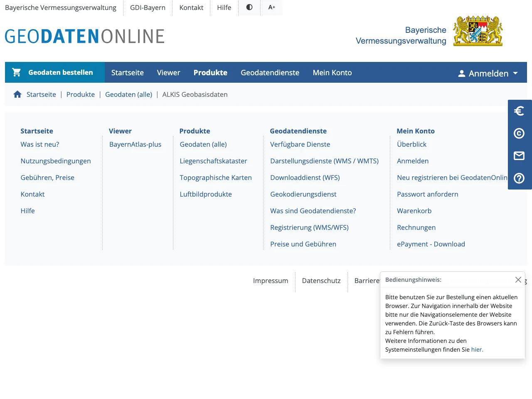Open the Euro prices sidebar icon
The image size is (532, 399).
coord(519,111)
